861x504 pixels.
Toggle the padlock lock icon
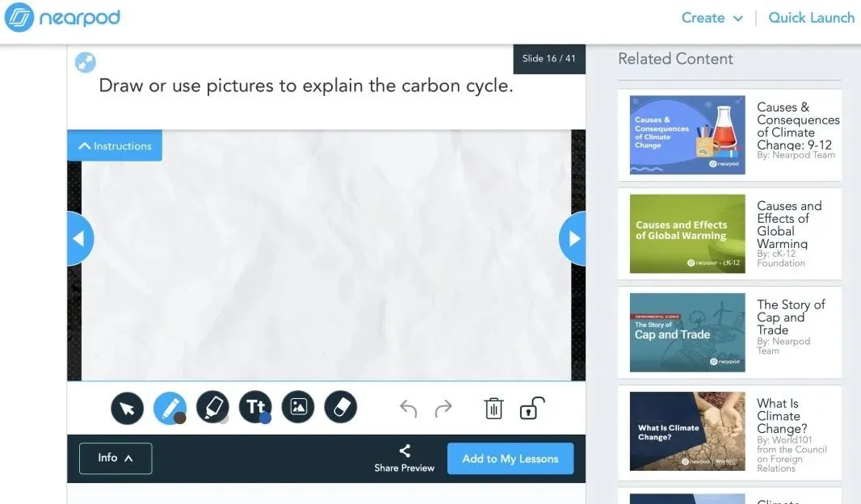[x=530, y=409]
